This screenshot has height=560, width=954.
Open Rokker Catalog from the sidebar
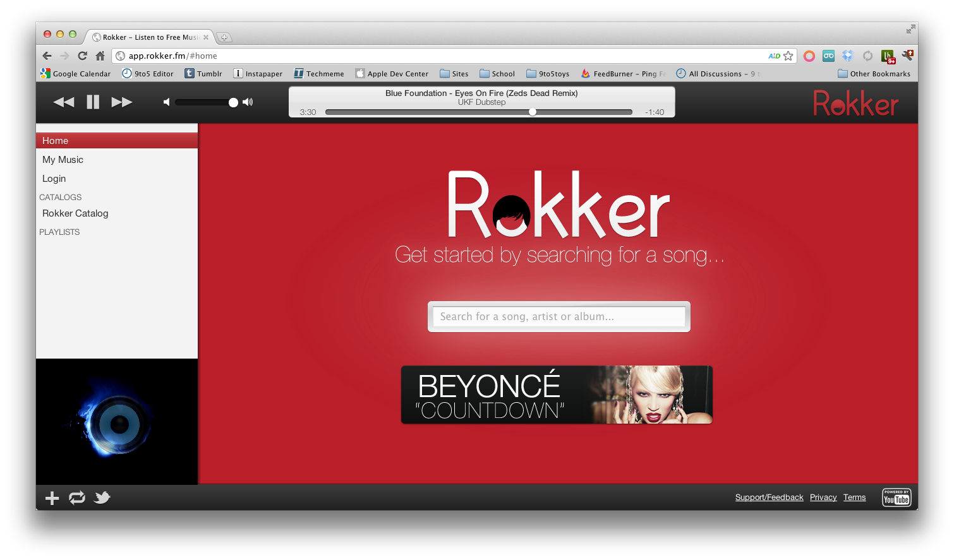coord(75,213)
